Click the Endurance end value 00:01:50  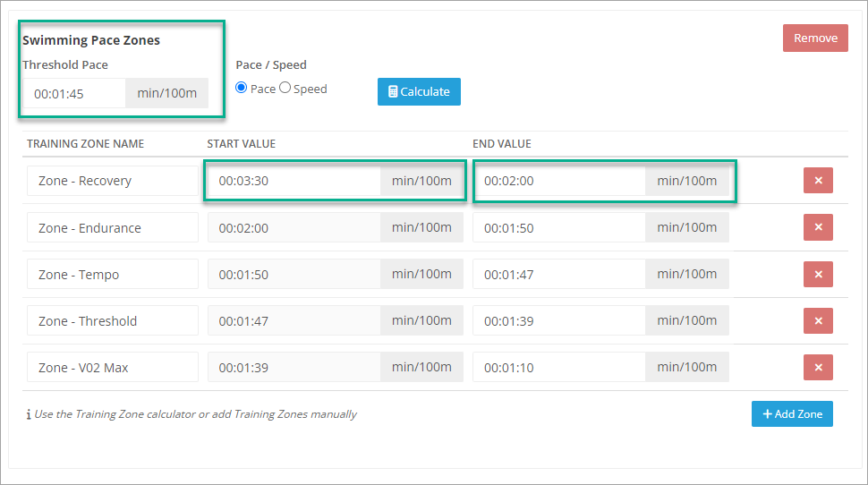[x=559, y=227]
